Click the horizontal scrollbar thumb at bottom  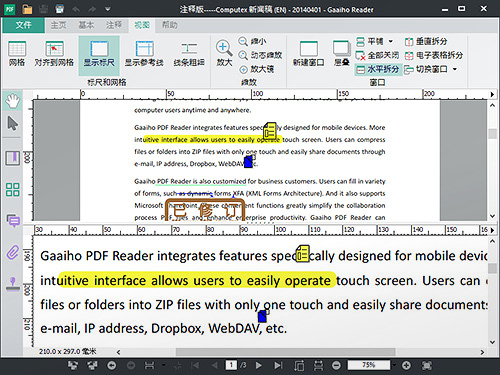[286, 352]
